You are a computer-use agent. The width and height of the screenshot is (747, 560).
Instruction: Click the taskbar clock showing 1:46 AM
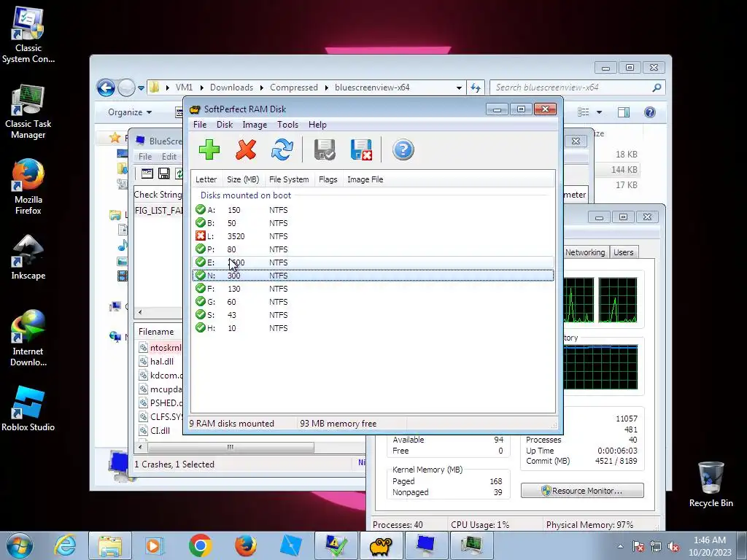[x=709, y=546]
